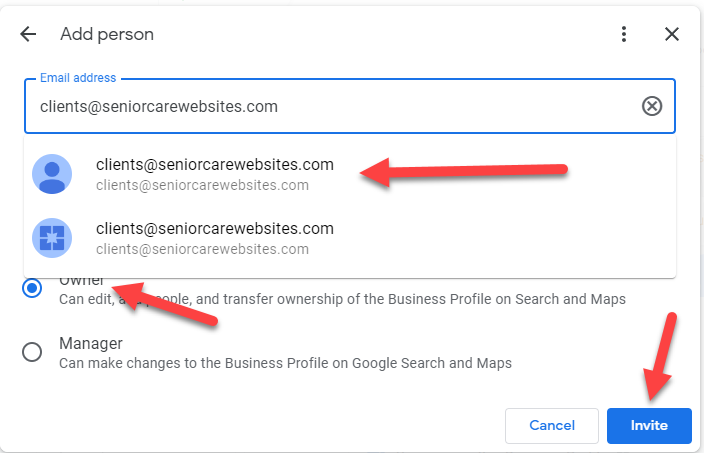Go back using the left arrow icon

pyautogui.click(x=28, y=34)
